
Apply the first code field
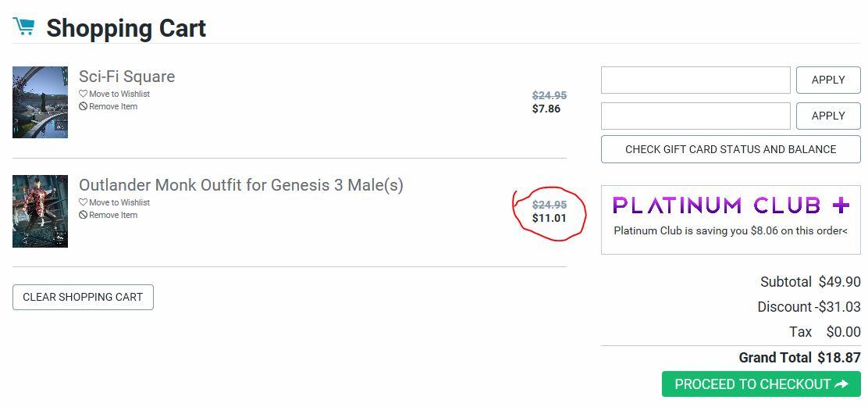828,80
